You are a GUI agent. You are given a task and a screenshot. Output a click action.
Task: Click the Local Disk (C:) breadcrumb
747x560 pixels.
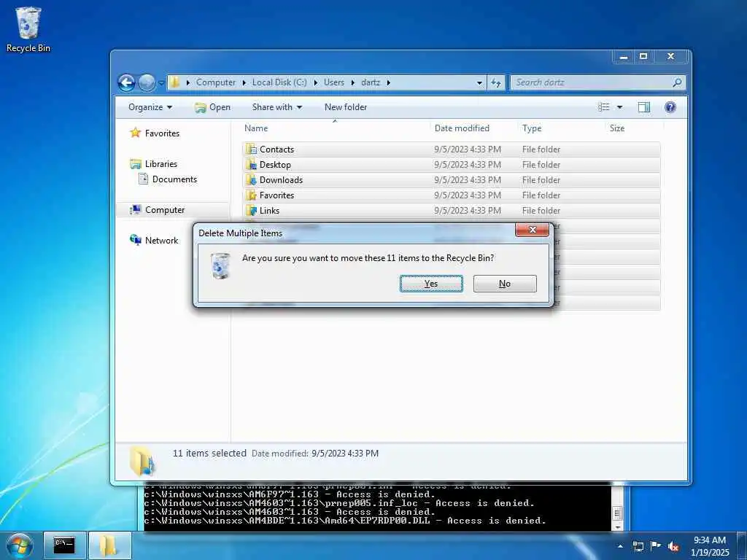[279, 82]
